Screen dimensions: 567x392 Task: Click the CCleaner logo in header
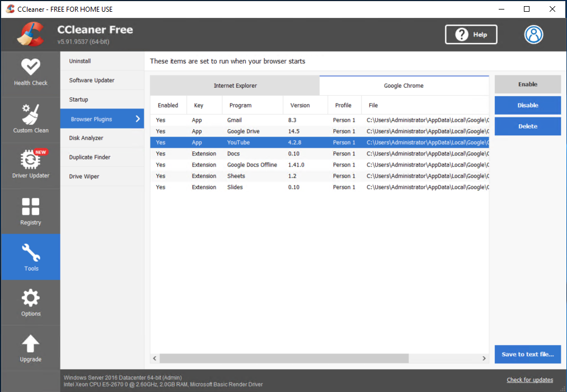[31, 34]
